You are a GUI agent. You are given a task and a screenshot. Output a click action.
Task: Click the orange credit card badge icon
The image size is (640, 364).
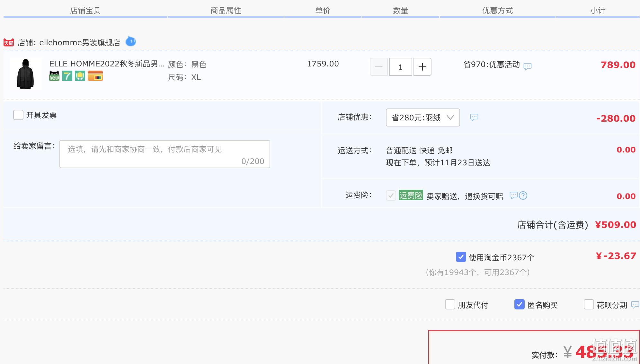point(95,76)
